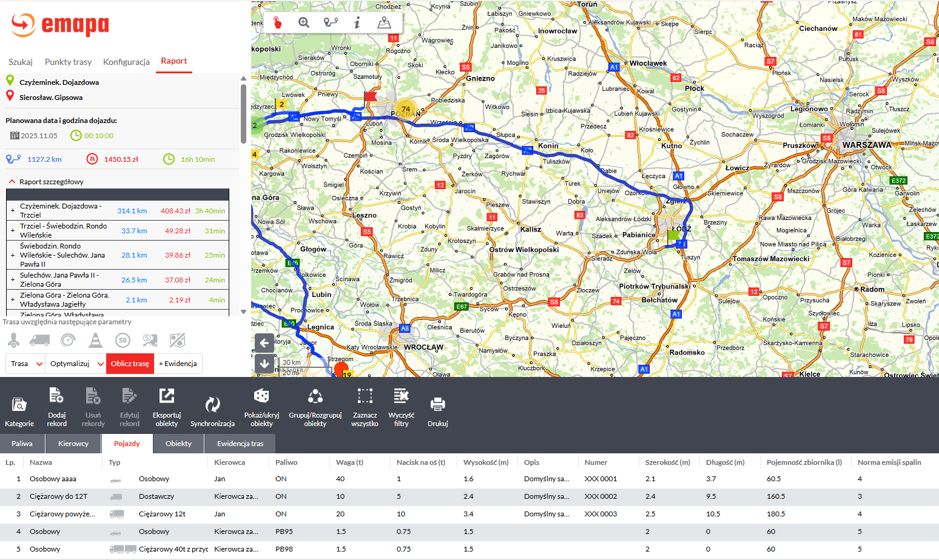Toggle the speed limit 50 route parameter
939x560 pixels.
[123, 341]
